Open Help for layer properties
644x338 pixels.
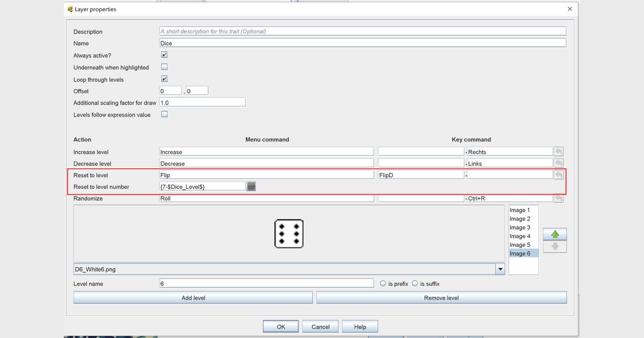(360, 327)
